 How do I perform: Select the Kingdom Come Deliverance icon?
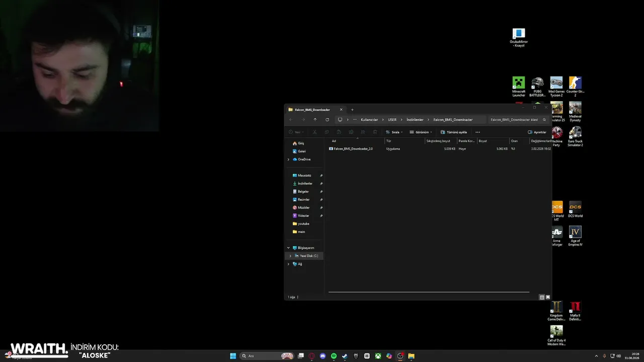click(556, 311)
